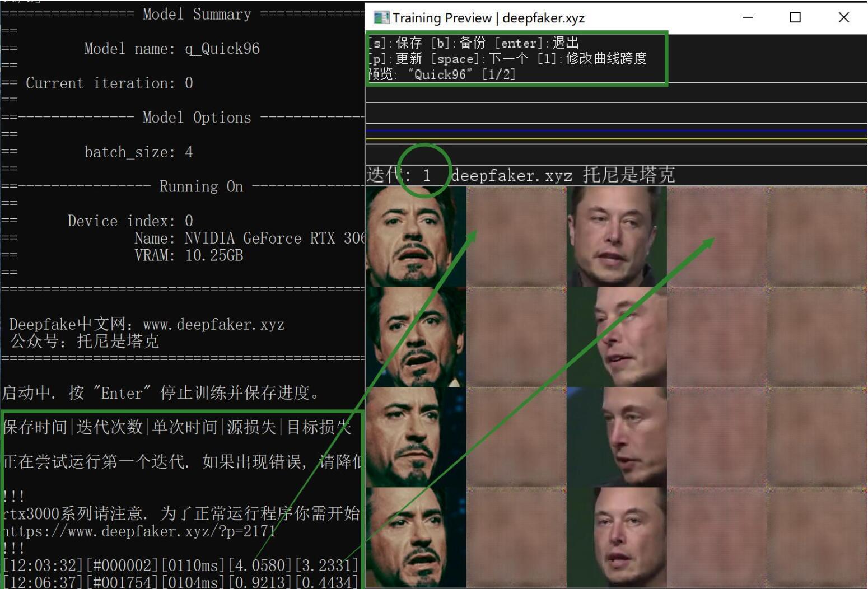868x589 pixels.
Task: Click 'batch_size: 4' in the console
Action: click(138, 152)
